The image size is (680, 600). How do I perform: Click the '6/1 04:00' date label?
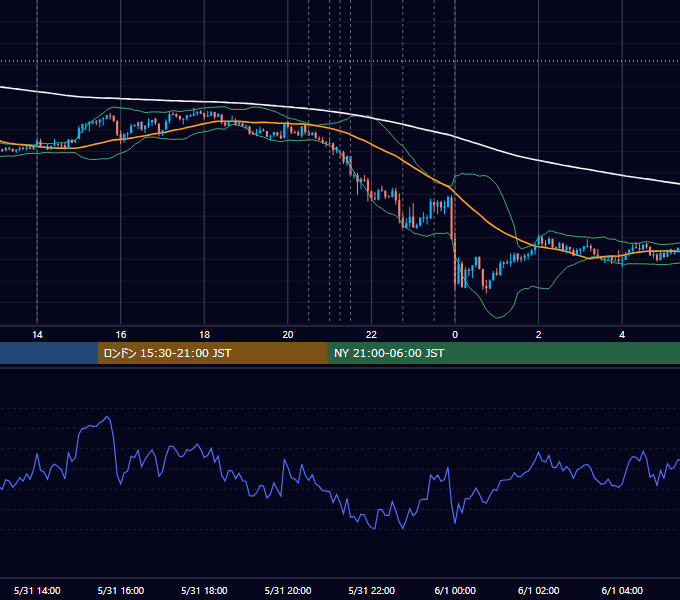pyautogui.click(x=622, y=590)
